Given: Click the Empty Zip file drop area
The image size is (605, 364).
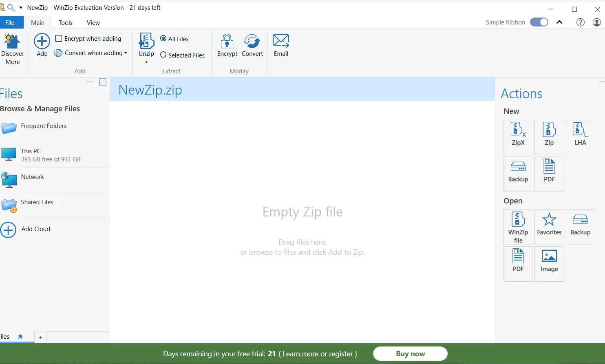Looking at the screenshot, I should coord(302,222).
